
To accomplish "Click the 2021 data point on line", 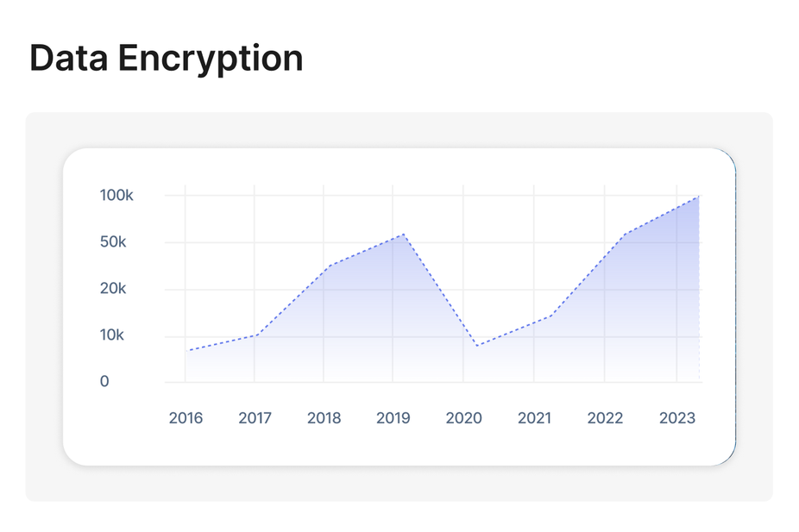I will [x=550, y=316].
